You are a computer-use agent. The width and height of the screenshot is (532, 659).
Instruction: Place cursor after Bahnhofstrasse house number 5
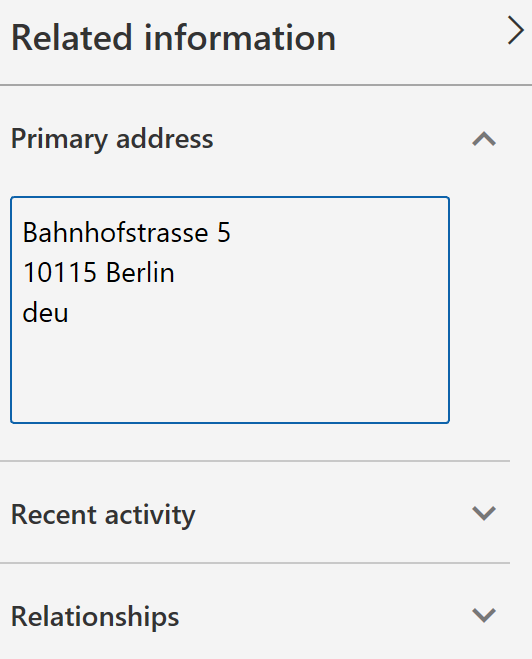(x=232, y=232)
